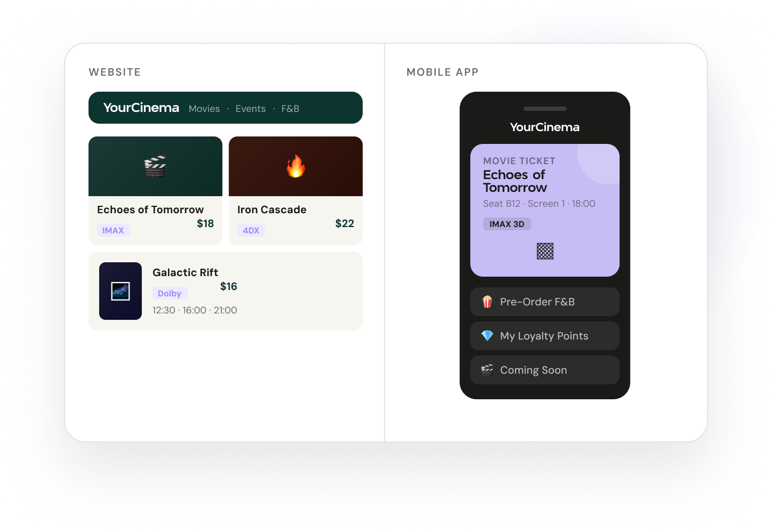
Task: Click the clapperboard icon on Echoes of Tomorrow
Action: click(155, 166)
